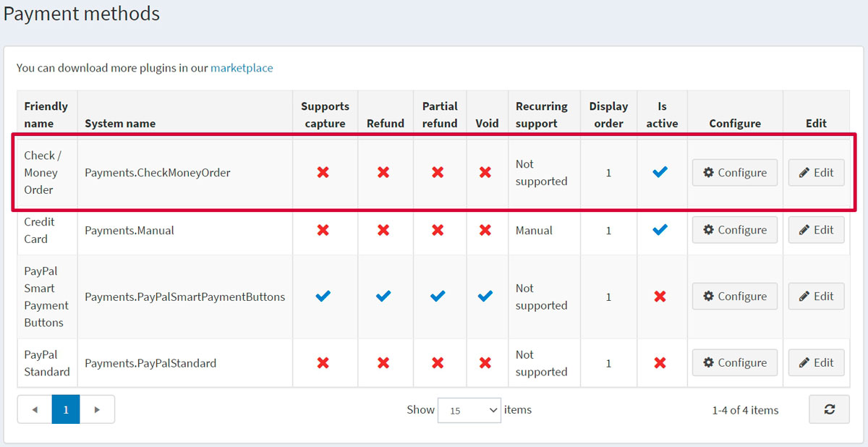Edit the PayPal Standard payment method
Image resolution: width=868 pixels, height=447 pixels.
pos(816,362)
